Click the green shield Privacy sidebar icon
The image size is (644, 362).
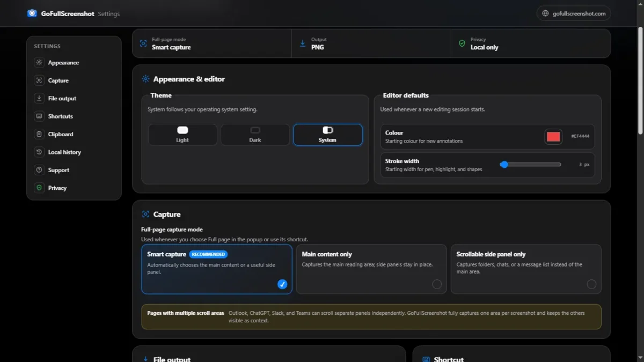39,188
